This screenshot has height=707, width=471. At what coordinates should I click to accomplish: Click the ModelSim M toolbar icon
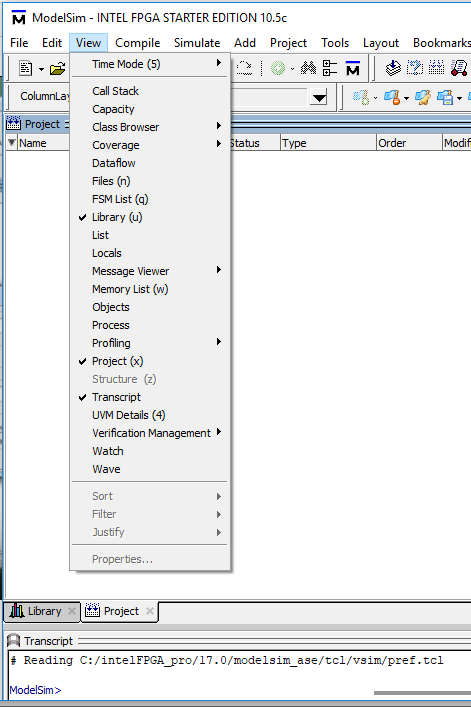coord(352,68)
